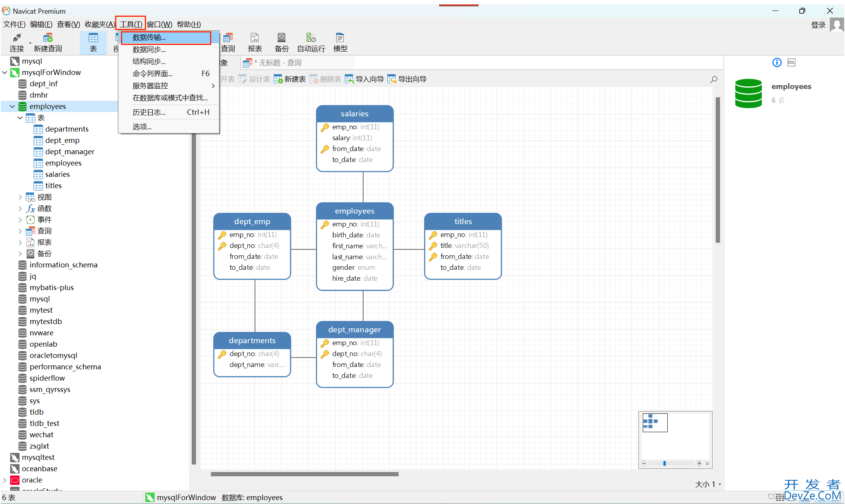
Task: Select the titles table box in diagram
Action: click(463, 246)
